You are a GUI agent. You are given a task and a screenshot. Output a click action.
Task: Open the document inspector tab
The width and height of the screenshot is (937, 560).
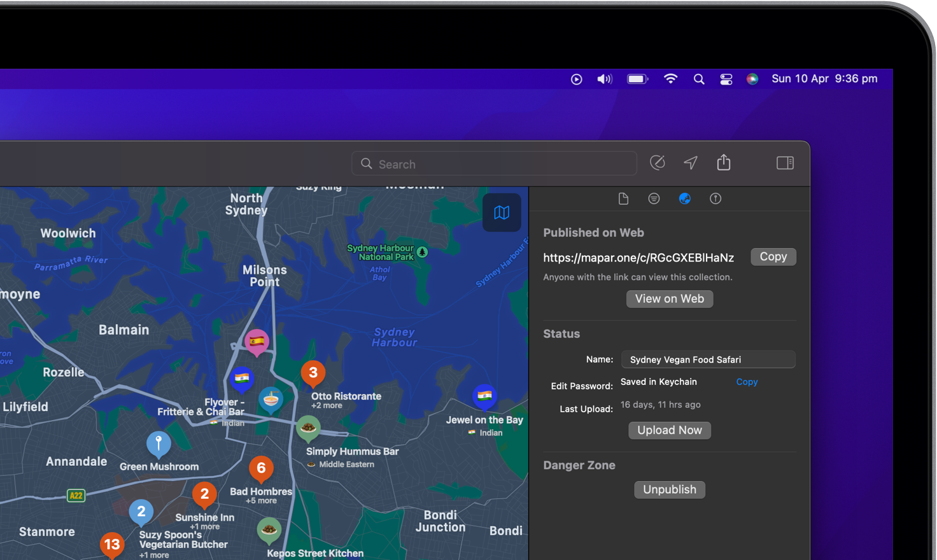623,199
